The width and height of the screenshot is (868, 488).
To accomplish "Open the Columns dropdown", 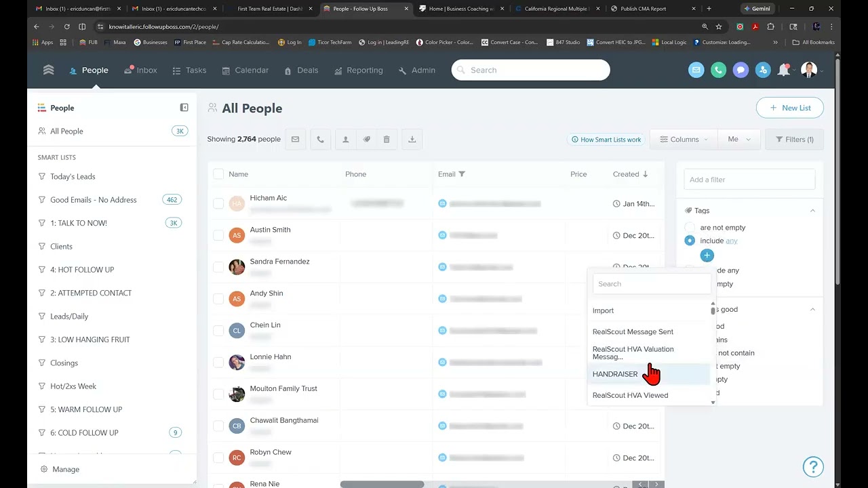I will click(x=684, y=140).
